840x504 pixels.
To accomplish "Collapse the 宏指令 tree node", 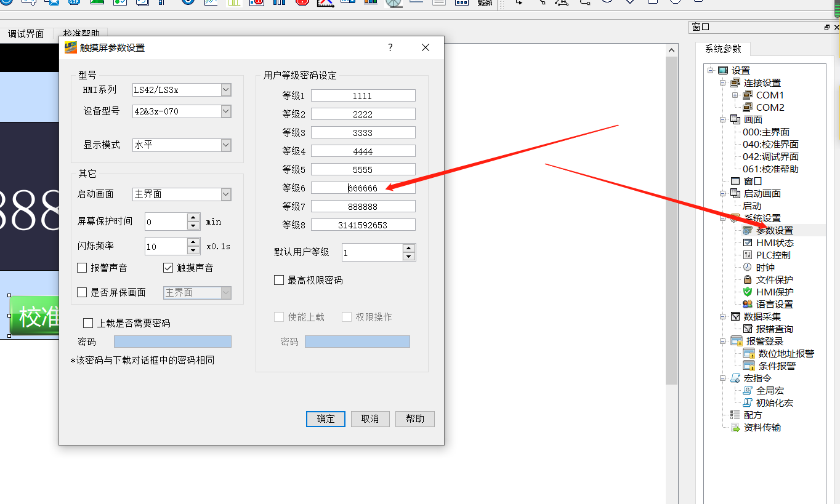I will click(x=723, y=378).
